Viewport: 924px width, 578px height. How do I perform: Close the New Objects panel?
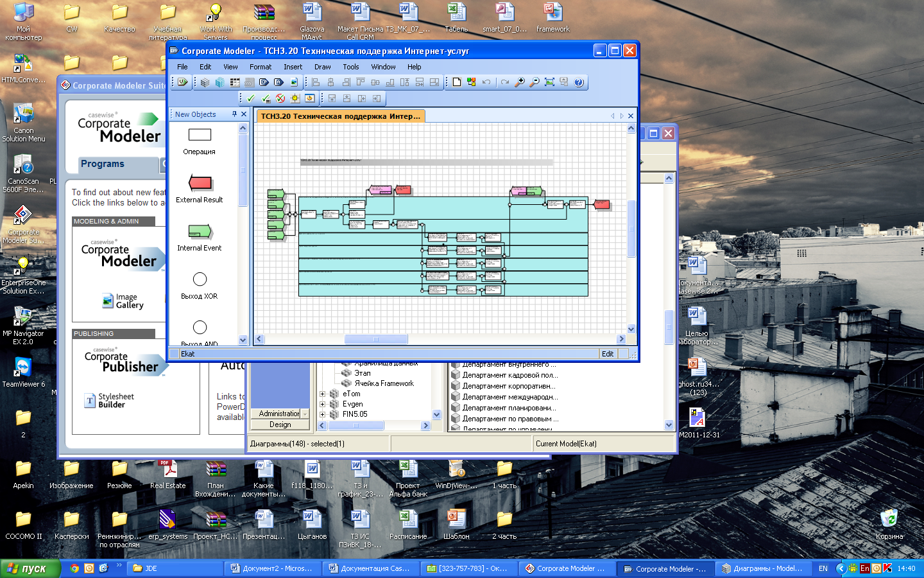coord(244,114)
